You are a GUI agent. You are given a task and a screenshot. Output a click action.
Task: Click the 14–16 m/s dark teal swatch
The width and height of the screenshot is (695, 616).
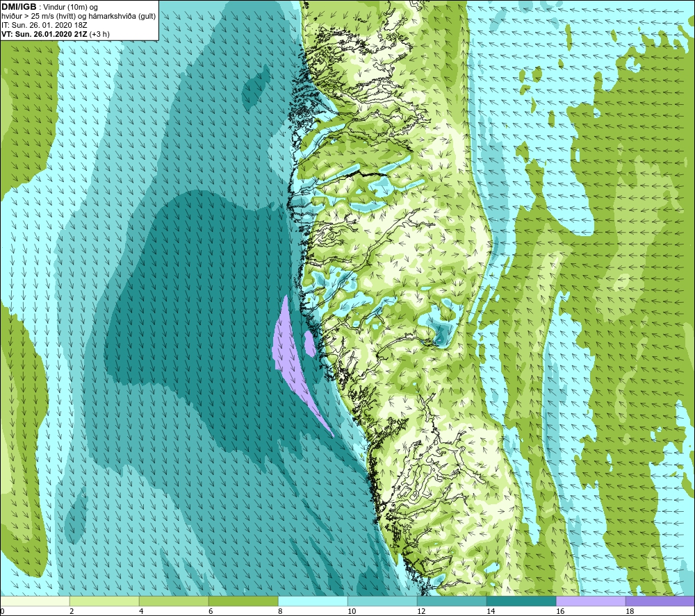(521, 601)
